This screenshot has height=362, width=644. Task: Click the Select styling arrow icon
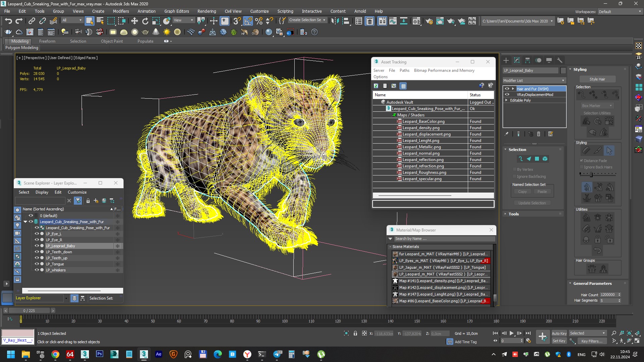609,151
